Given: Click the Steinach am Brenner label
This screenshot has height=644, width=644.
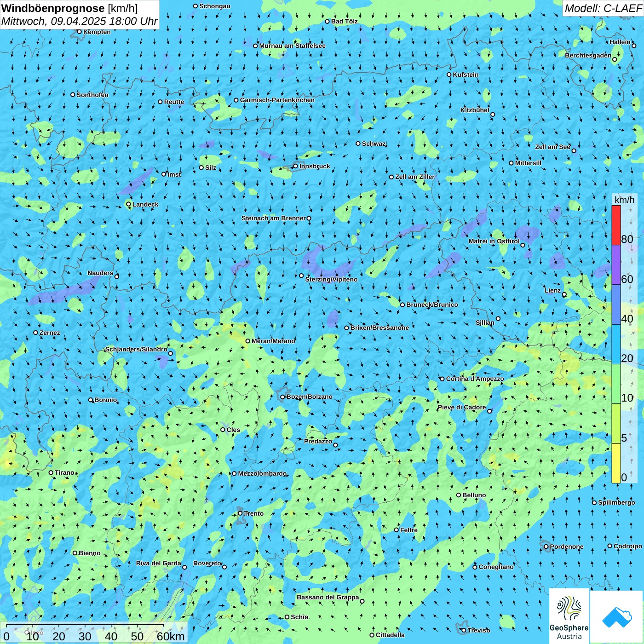Looking at the screenshot, I should [273, 218].
